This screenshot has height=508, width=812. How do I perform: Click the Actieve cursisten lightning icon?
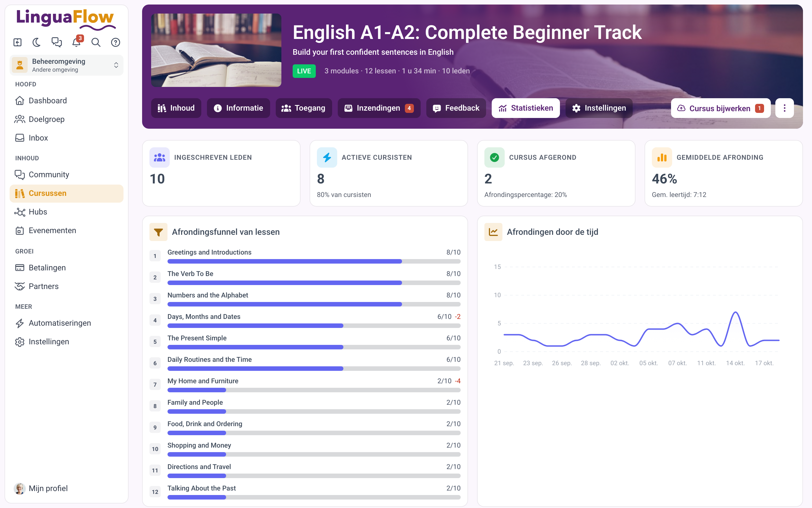(x=327, y=157)
